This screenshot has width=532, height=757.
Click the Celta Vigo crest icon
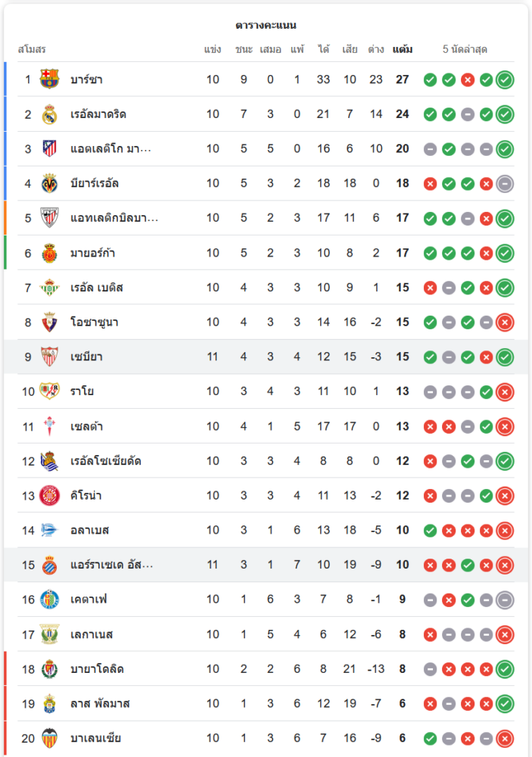pos(50,426)
